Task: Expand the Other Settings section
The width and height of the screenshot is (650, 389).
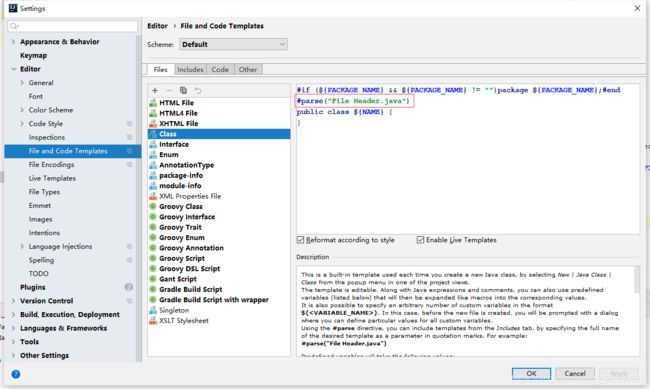Action: 13,356
